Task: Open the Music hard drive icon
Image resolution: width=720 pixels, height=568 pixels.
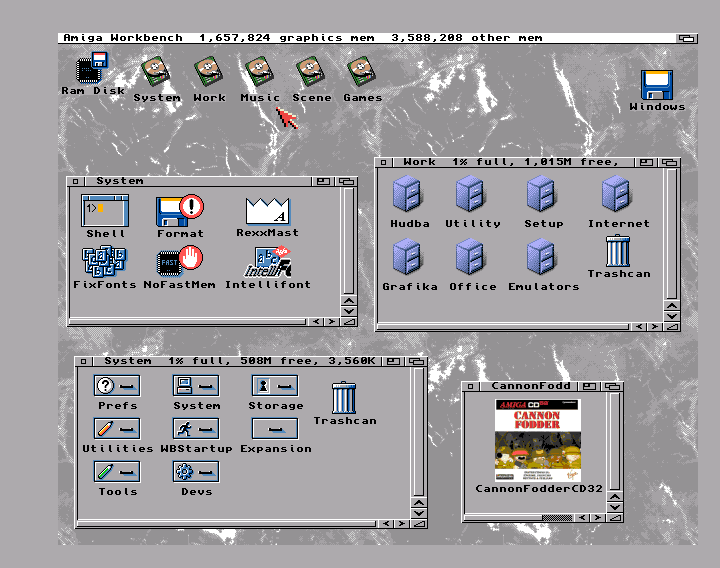Action: pos(260,73)
